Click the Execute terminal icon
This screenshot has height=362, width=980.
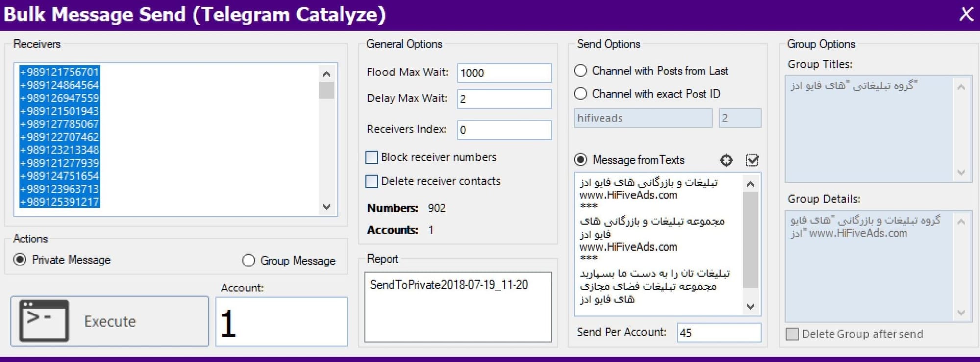(44, 321)
